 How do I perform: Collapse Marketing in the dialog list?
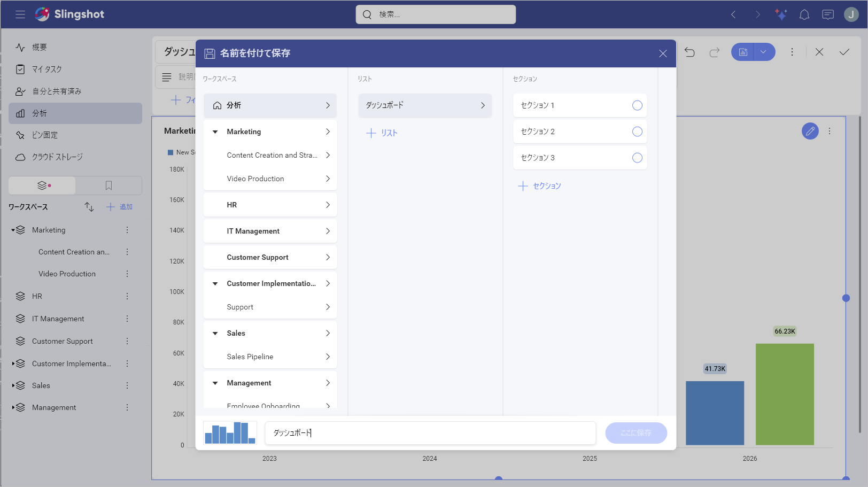(215, 132)
